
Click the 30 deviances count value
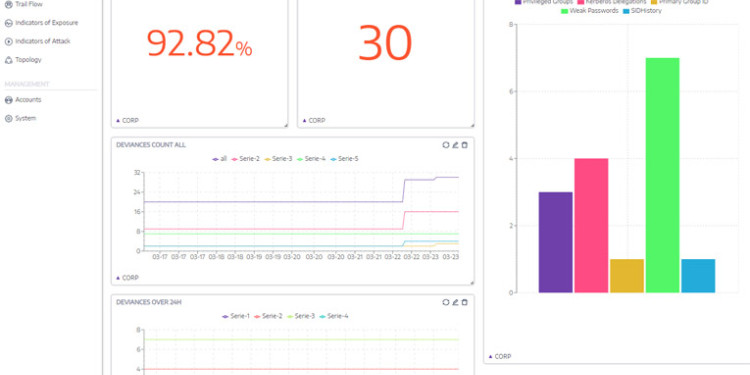pos(385,43)
